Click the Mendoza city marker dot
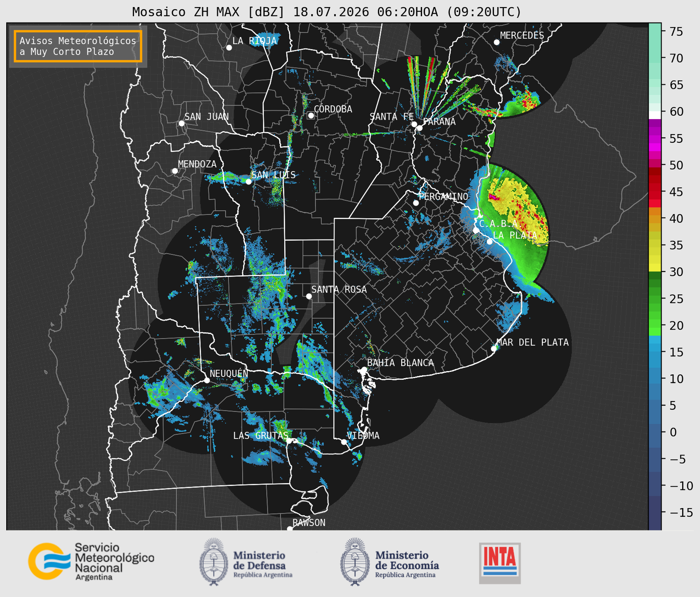The width and height of the screenshot is (700, 597). pyautogui.click(x=175, y=171)
